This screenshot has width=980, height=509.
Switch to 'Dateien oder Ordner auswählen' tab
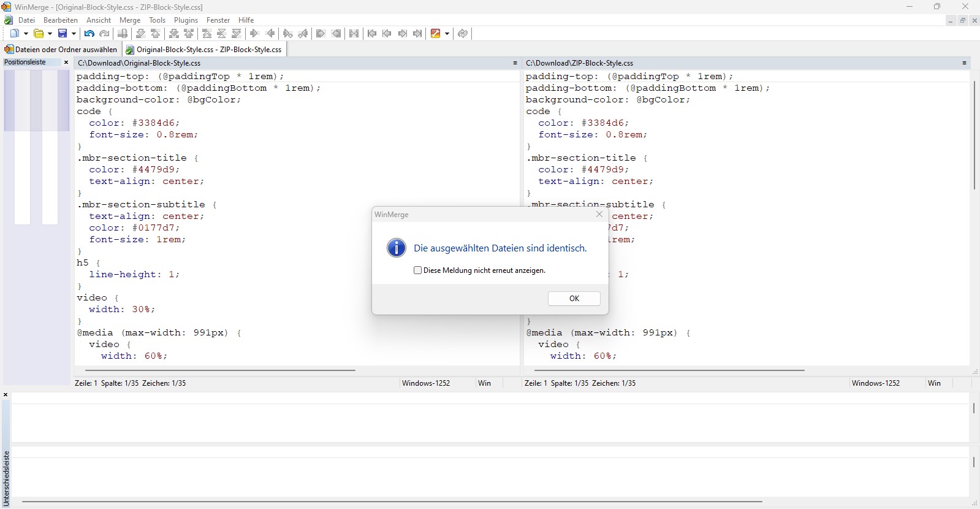[61, 50]
